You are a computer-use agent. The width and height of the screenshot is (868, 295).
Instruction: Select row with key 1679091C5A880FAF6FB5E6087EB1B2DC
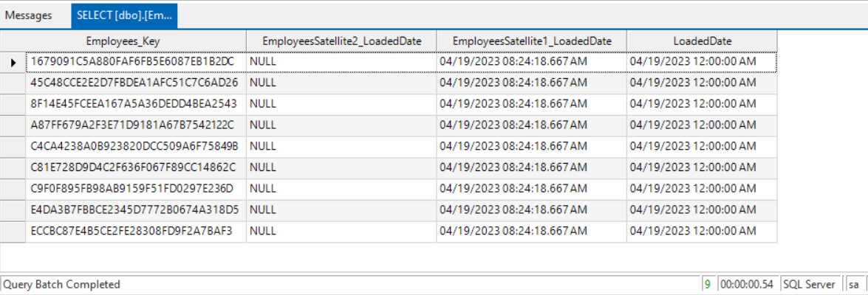[132, 62]
